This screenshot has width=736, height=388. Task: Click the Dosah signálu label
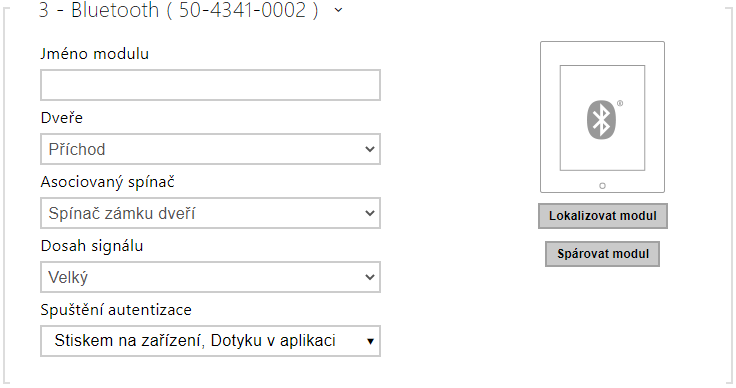pyautogui.click(x=92, y=246)
